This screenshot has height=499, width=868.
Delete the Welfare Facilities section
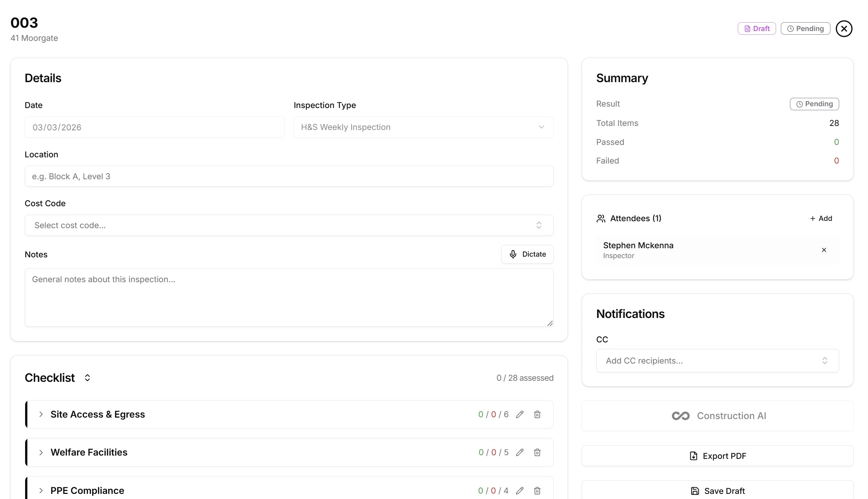click(537, 452)
